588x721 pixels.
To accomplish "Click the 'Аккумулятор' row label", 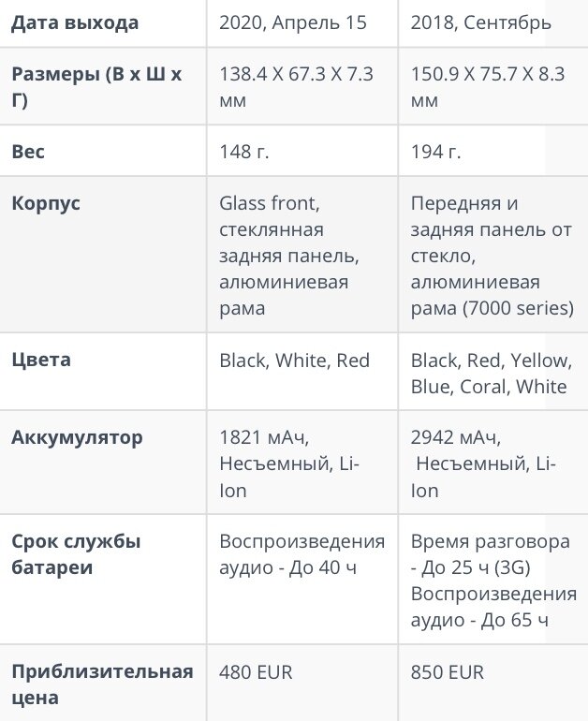I will click(x=77, y=437).
